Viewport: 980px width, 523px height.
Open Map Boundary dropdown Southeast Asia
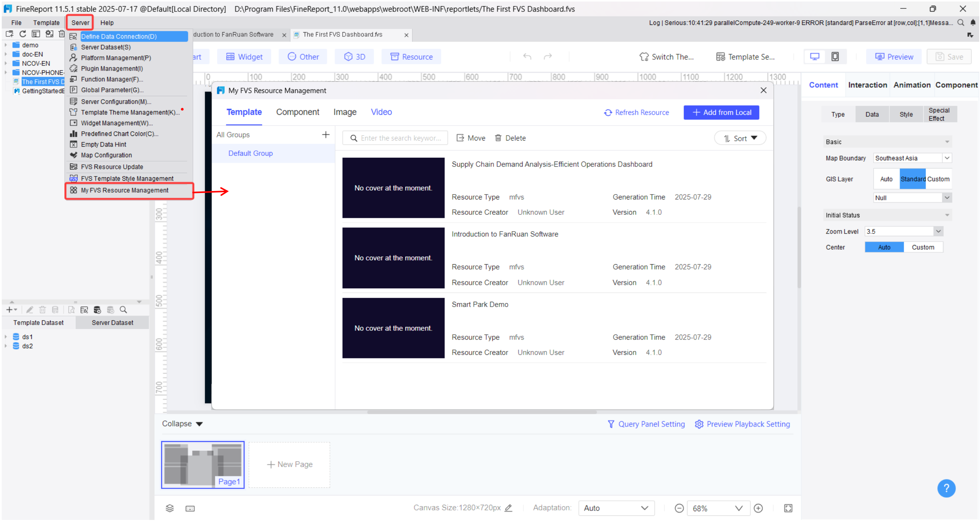912,158
